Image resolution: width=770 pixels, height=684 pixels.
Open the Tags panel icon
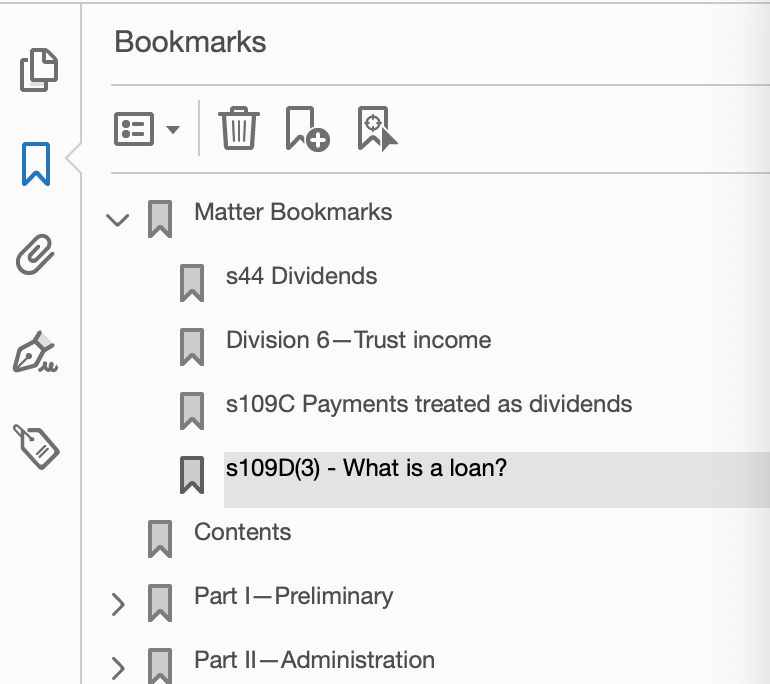point(36,446)
